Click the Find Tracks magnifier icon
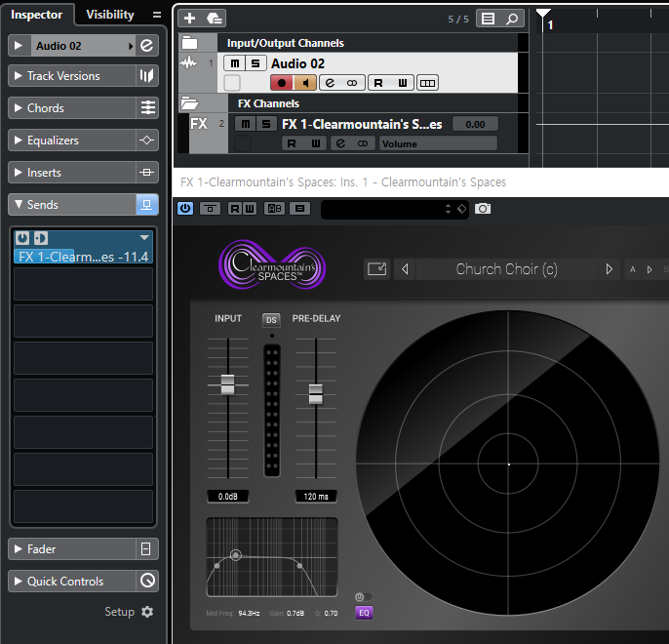The image size is (669, 644). coord(512,19)
